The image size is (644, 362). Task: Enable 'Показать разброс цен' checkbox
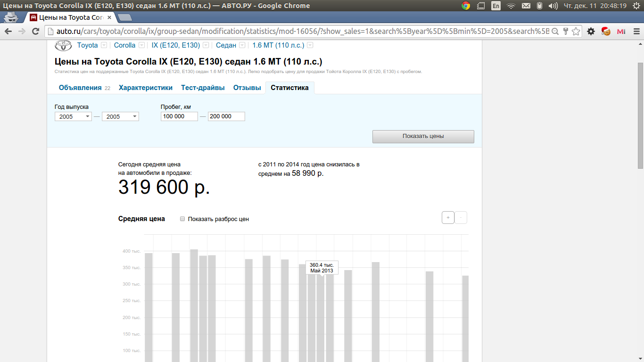click(182, 219)
